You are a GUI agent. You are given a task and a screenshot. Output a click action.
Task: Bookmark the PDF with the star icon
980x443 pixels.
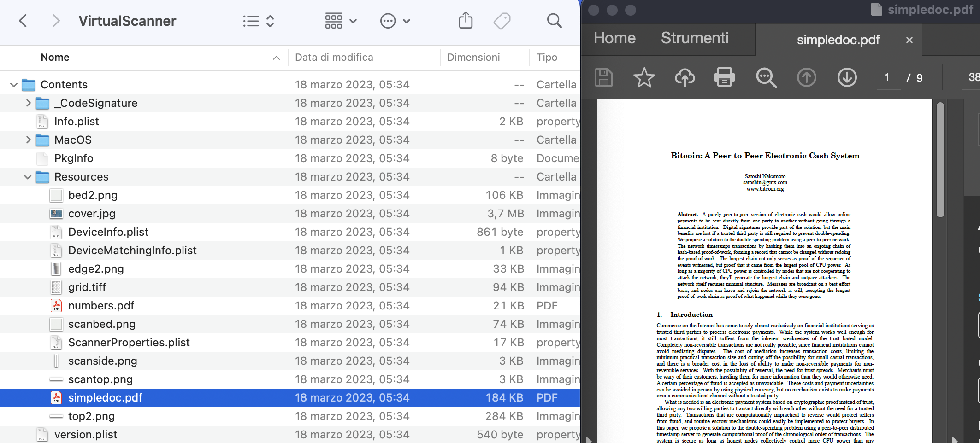pyautogui.click(x=644, y=77)
